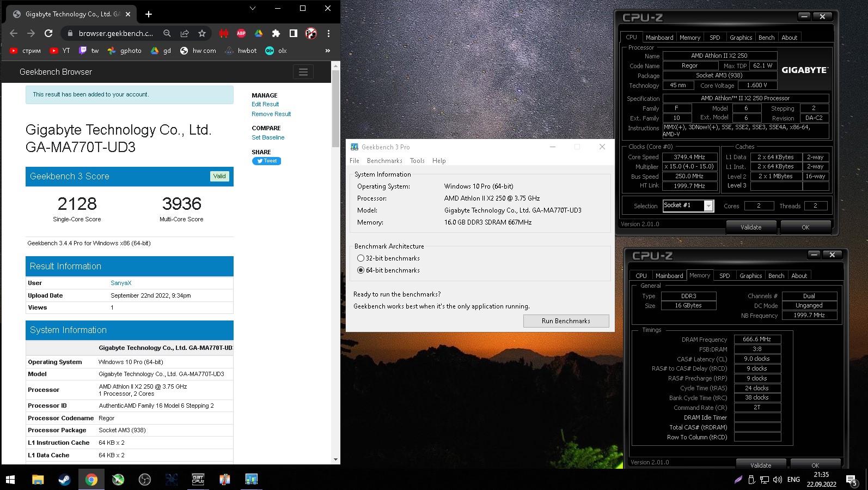This screenshot has width=868, height=490.
Task: Open Bench tab in lower CPU-Z window
Action: [776, 276]
